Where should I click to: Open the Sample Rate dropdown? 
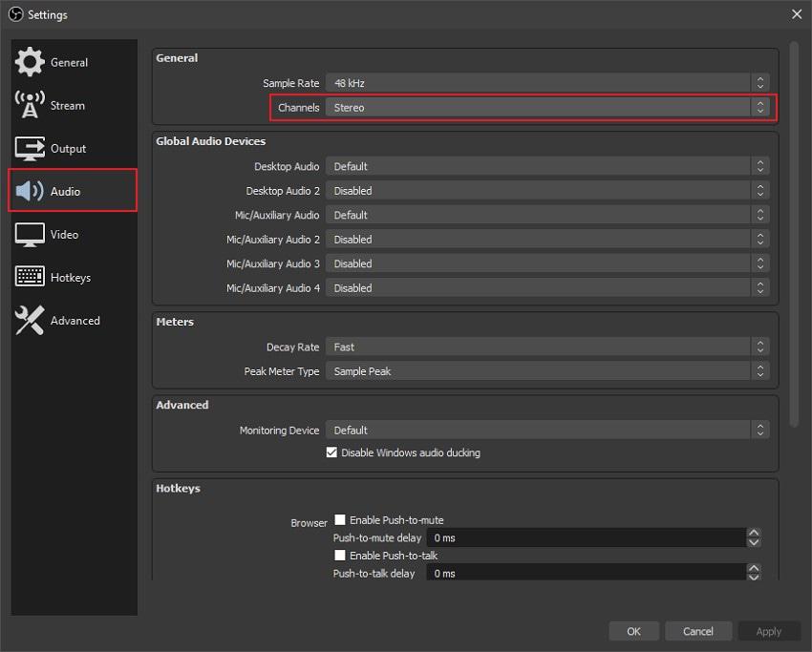(547, 83)
